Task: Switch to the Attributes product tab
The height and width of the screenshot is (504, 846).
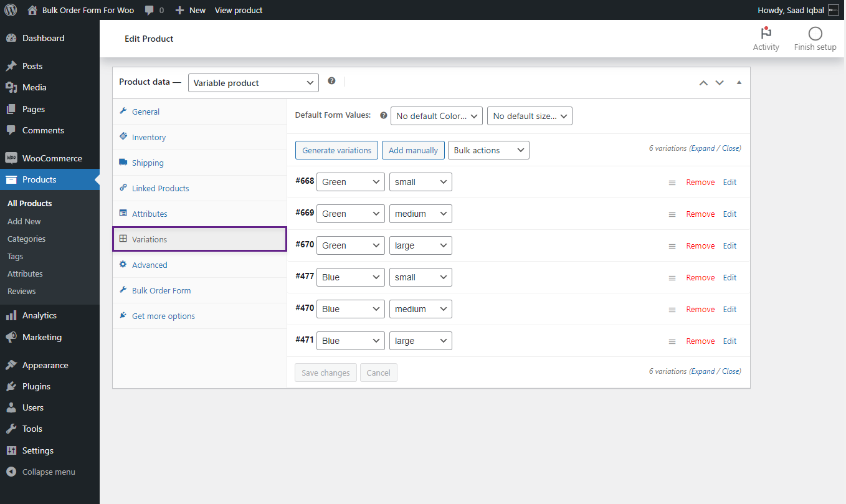Action: 150,214
